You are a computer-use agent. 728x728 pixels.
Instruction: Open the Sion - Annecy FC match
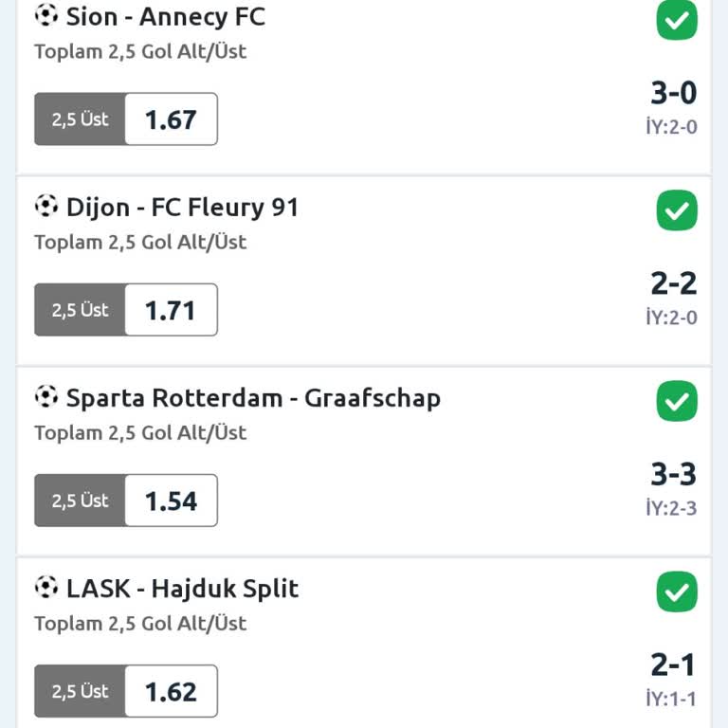click(x=166, y=16)
